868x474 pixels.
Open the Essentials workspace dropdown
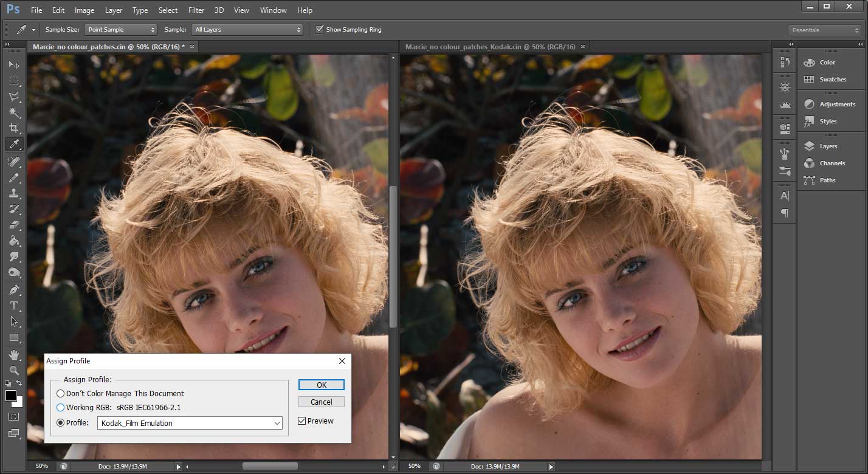tap(825, 30)
